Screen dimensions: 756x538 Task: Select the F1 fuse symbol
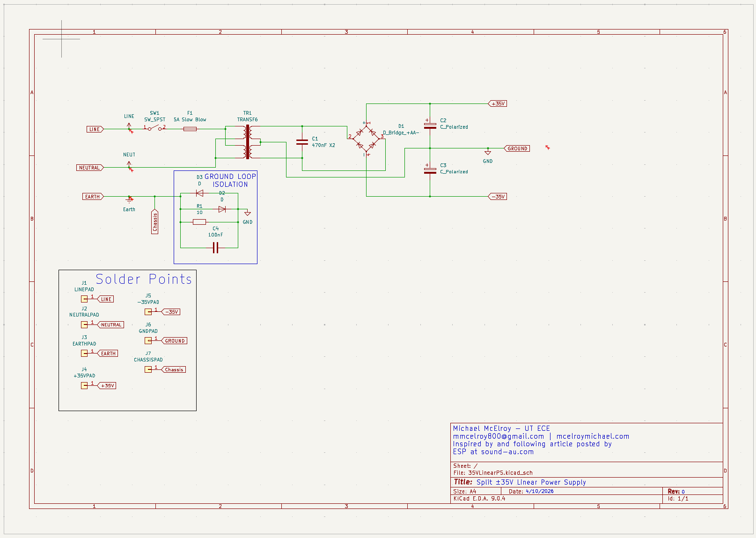point(190,129)
